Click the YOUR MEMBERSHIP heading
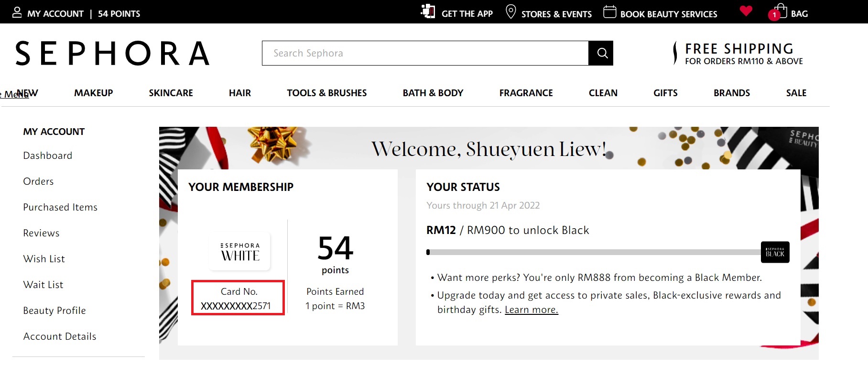Image resolution: width=868 pixels, height=367 pixels. [241, 187]
